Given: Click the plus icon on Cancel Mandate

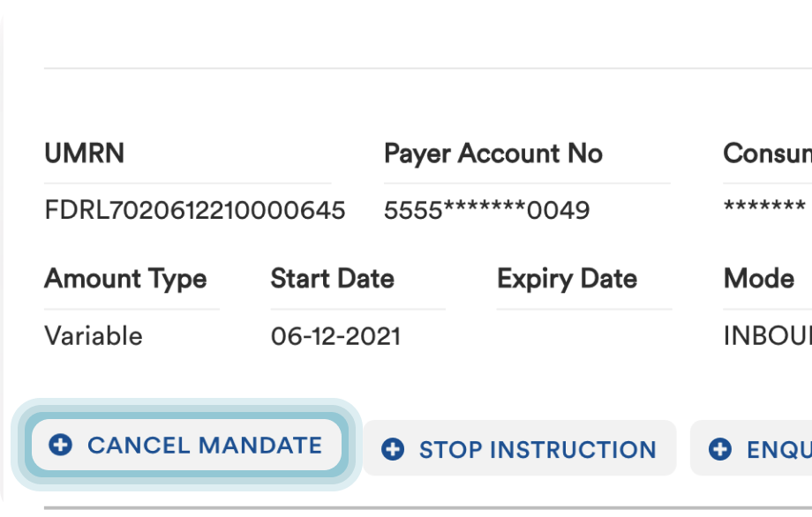Looking at the screenshot, I should pos(61,446).
